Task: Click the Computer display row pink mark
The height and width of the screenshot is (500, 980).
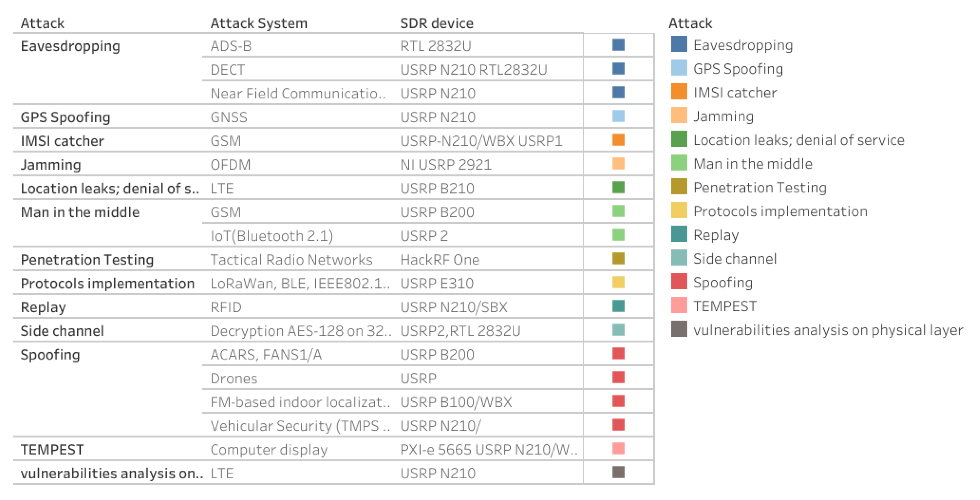Action: pyautogui.click(x=618, y=449)
